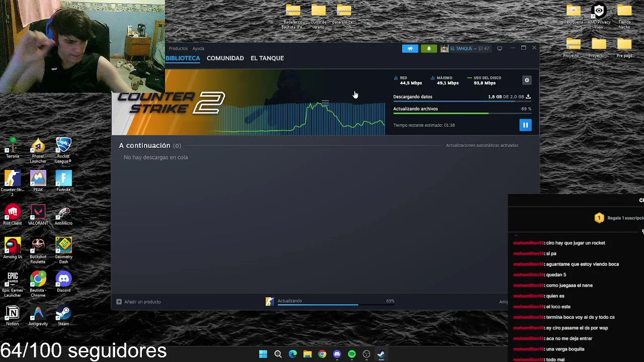Image resolution: width=644 pixels, height=362 pixels.
Task: Select Badaracco Bautista folder
Action: pyautogui.click(x=293, y=16)
